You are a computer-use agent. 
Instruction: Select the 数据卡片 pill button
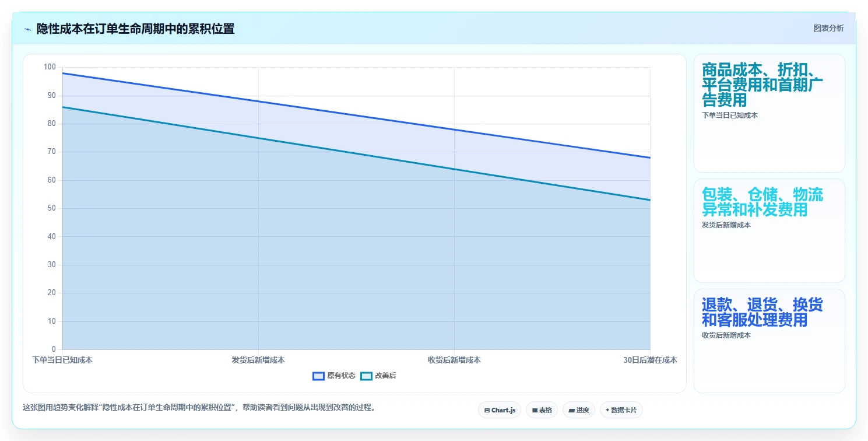(621, 410)
